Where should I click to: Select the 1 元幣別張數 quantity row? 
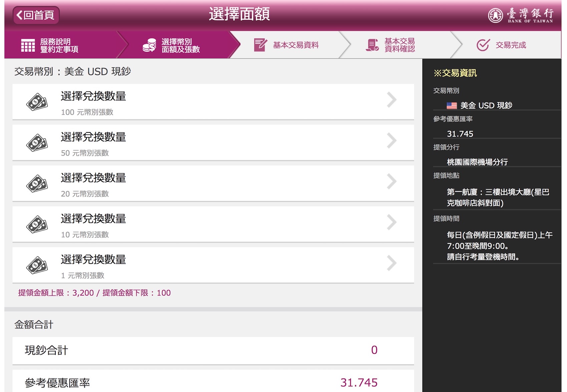pyautogui.click(x=213, y=265)
